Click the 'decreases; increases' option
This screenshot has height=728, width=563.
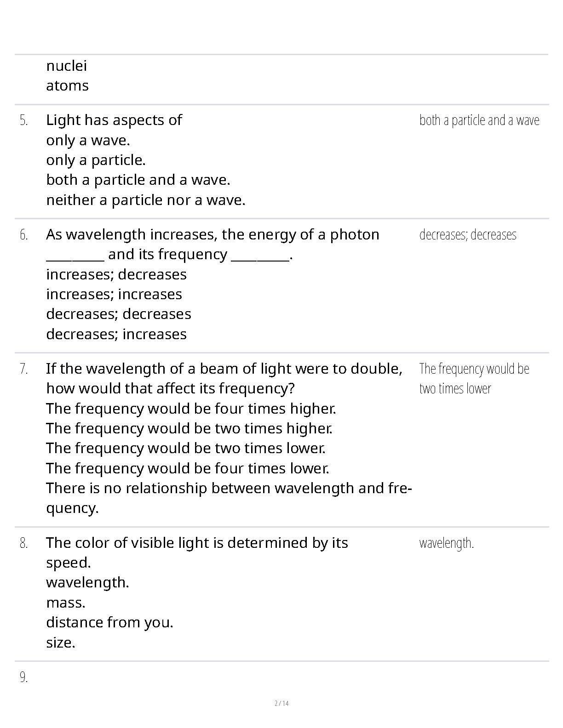point(116,334)
